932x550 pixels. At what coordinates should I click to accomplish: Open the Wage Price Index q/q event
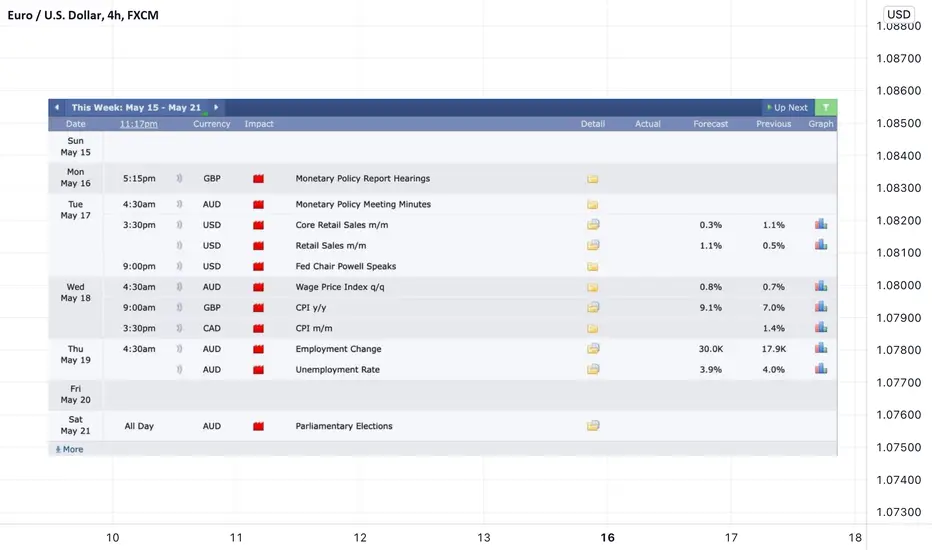(340, 287)
